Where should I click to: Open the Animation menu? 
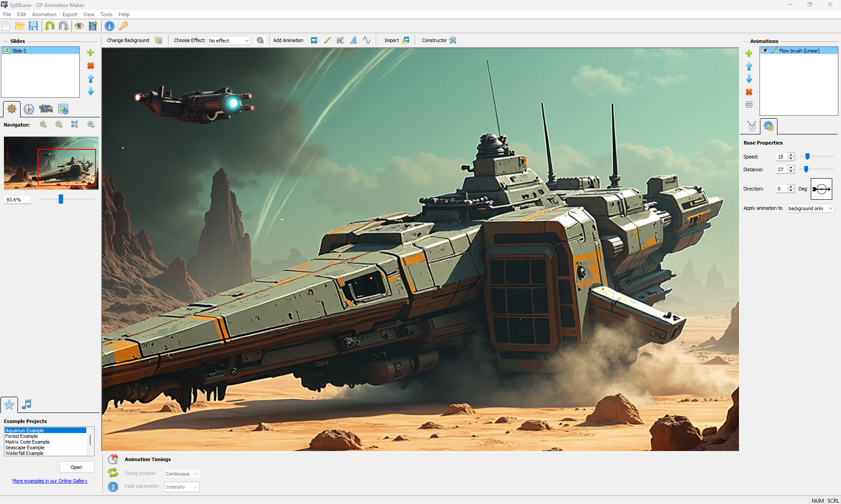pos(44,14)
